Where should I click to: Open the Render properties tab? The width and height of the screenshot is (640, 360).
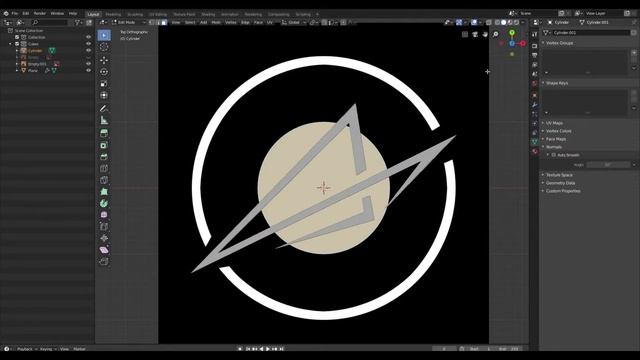(535, 45)
